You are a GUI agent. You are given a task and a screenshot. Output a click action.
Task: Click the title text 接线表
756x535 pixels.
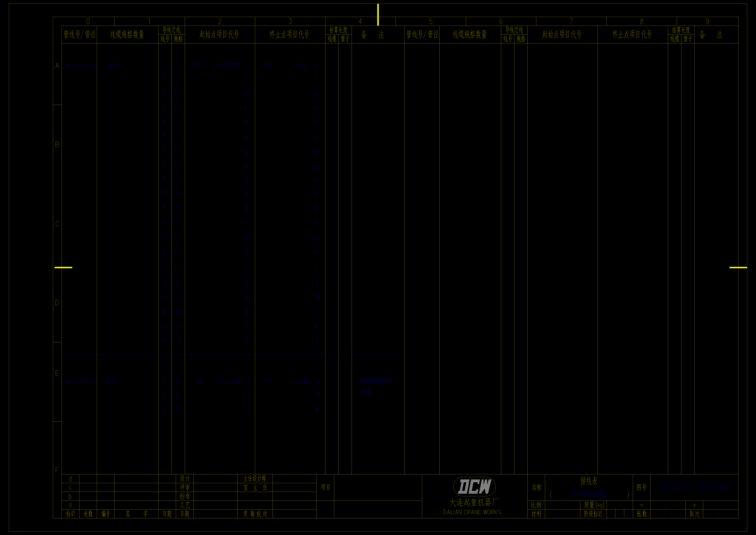[589, 481]
